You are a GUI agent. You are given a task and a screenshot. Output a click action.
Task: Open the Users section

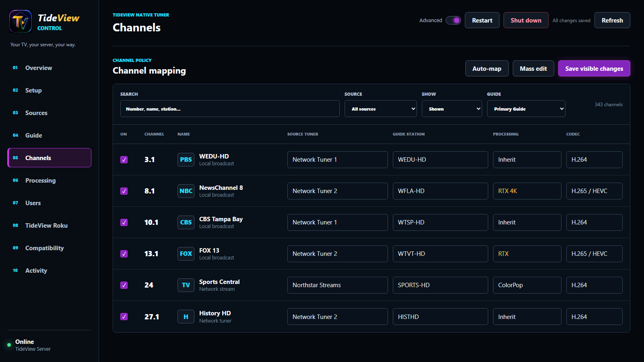point(50,203)
